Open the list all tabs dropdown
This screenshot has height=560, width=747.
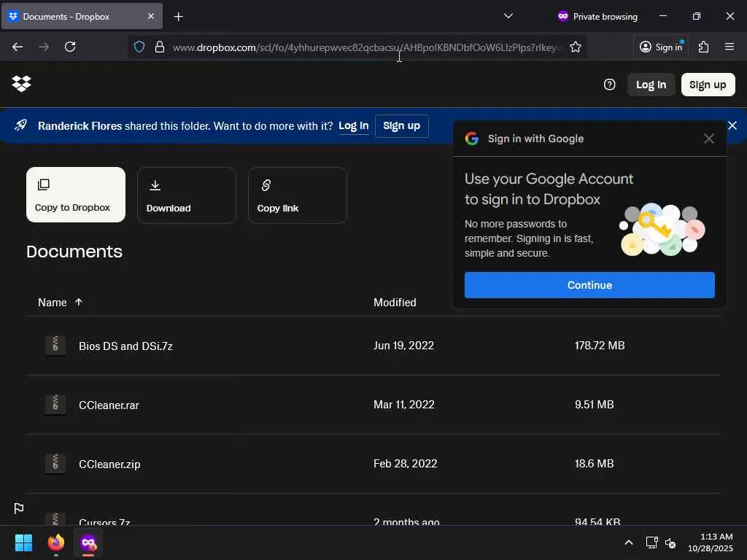[508, 16]
